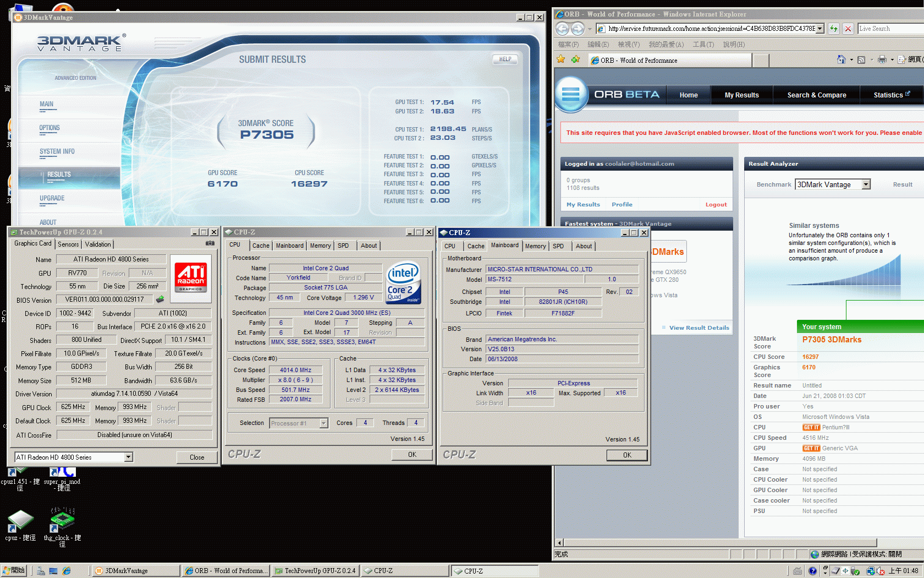The width and height of the screenshot is (924, 578).
Task: Click the GPU-Z Close button
Action: [x=197, y=457]
